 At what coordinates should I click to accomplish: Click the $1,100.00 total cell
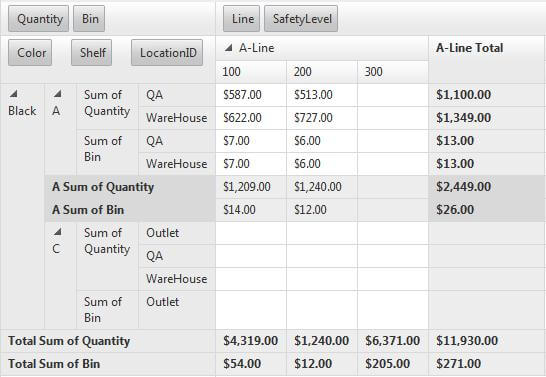[x=486, y=95]
